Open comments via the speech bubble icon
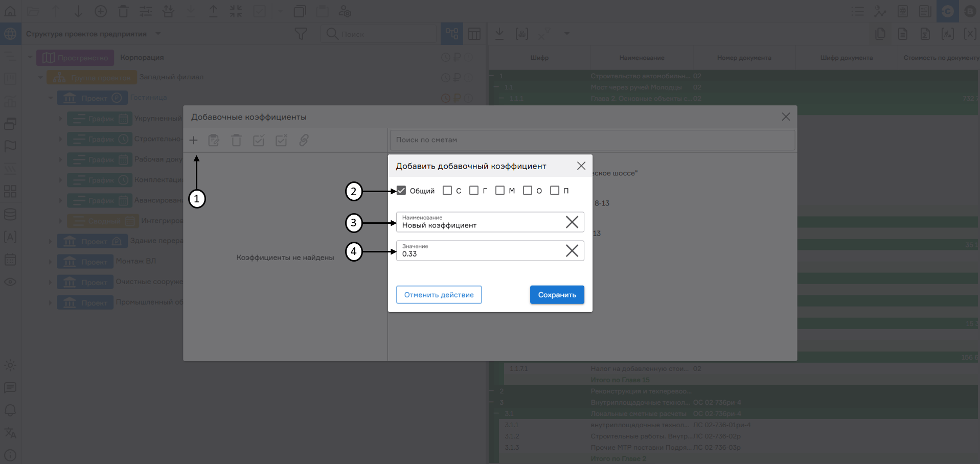This screenshot has width=980, height=464. click(x=10, y=388)
